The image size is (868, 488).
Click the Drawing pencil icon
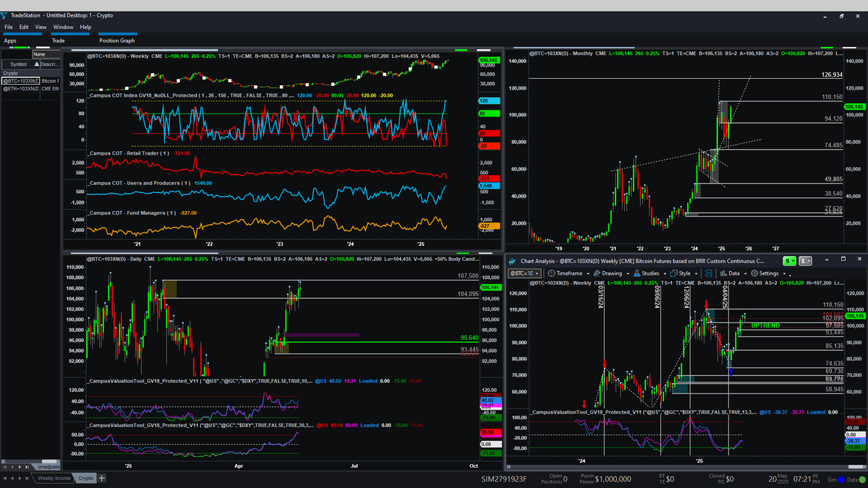coord(597,273)
